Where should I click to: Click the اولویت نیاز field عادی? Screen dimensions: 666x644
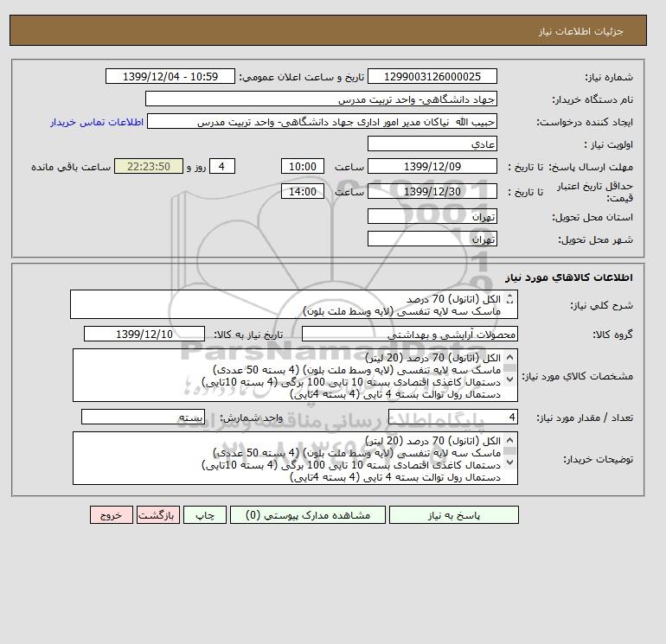432,143
